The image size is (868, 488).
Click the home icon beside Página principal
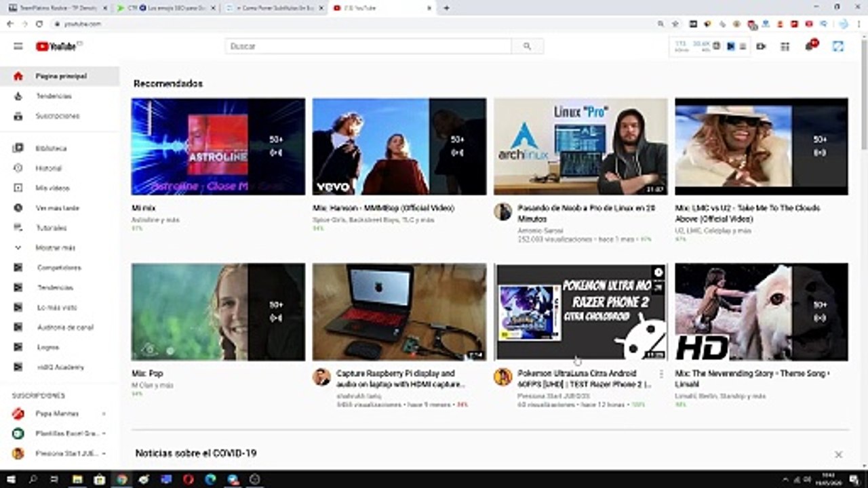pos(18,76)
